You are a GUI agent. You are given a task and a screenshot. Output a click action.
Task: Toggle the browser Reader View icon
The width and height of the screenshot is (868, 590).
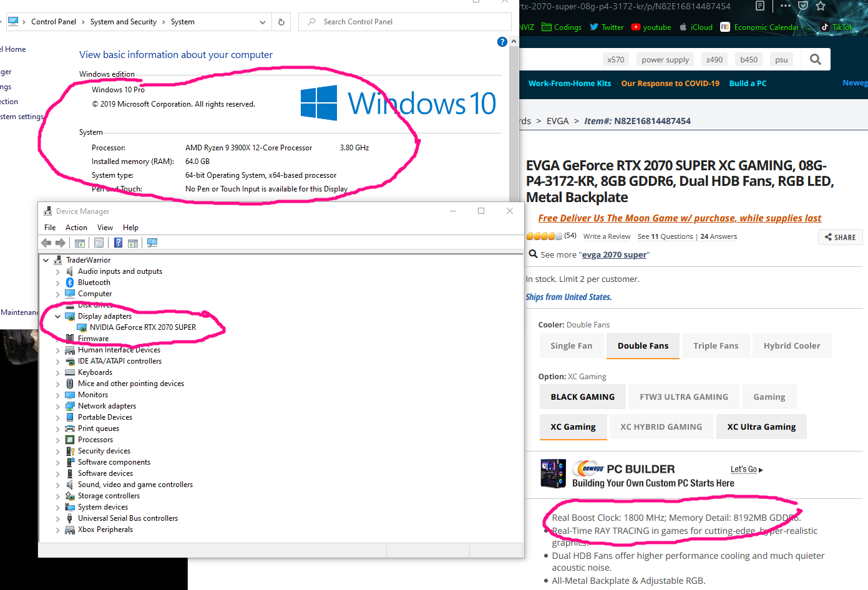(759, 6)
